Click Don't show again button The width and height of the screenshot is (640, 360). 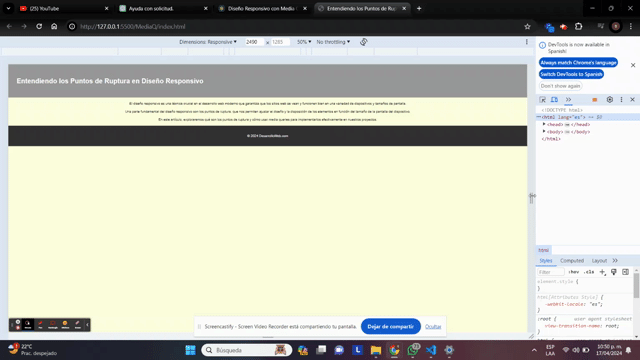[x=560, y=86]
